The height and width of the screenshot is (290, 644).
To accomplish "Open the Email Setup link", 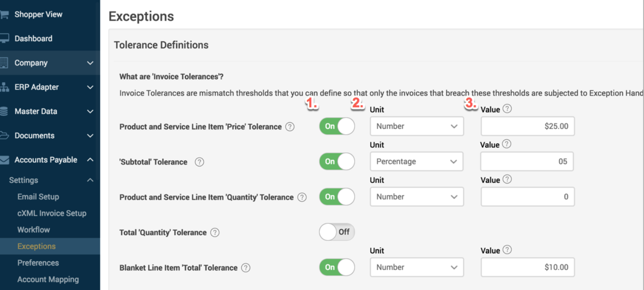I will (x=38, y=196).
